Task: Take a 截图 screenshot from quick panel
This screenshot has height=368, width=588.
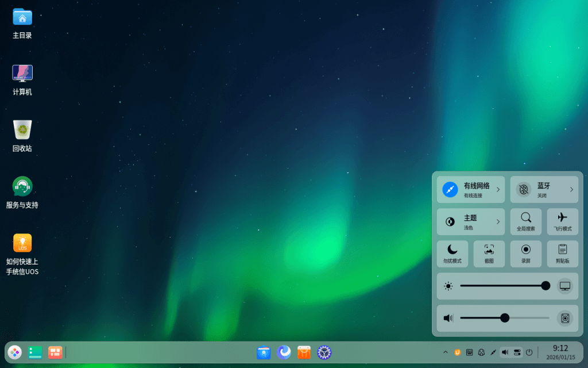Action: [489, 254]
